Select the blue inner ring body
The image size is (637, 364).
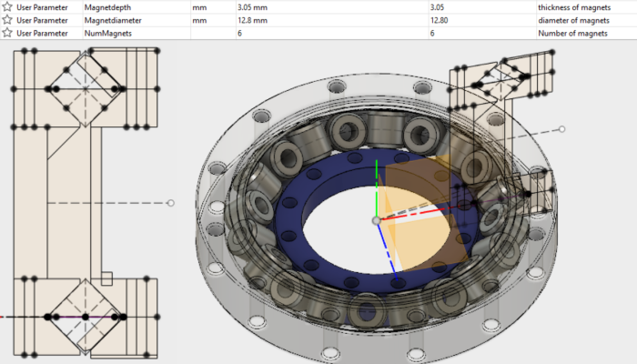tap(290, 219)
